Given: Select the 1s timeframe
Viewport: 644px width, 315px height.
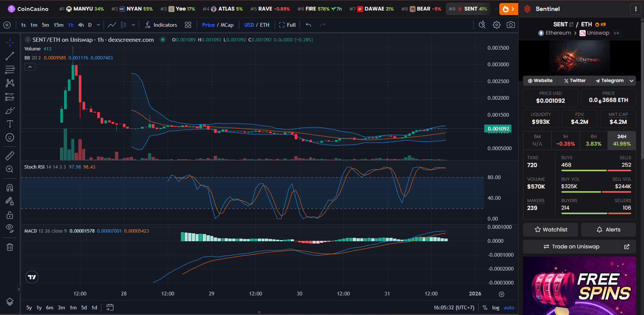Looking at the screenshot, I should pyautogui.click(x=23, y=25).
